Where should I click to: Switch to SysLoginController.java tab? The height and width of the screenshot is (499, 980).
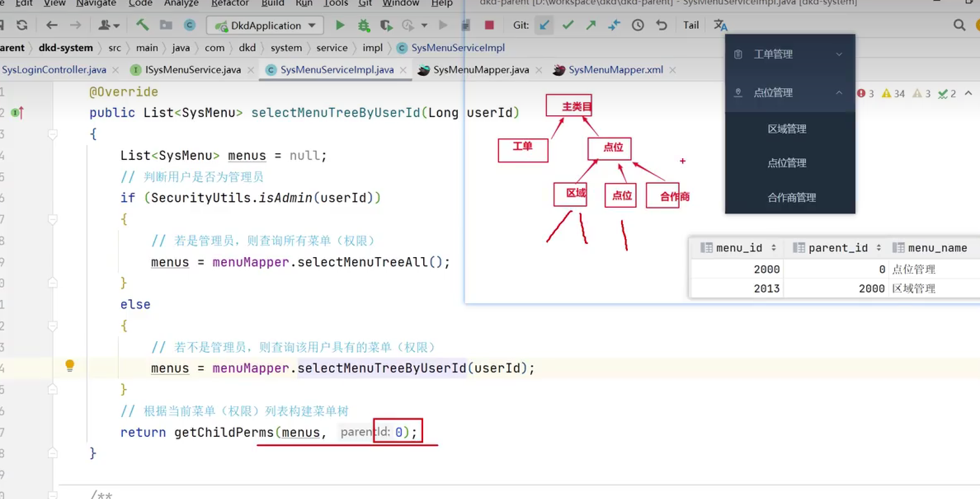[x=54, y=70]
